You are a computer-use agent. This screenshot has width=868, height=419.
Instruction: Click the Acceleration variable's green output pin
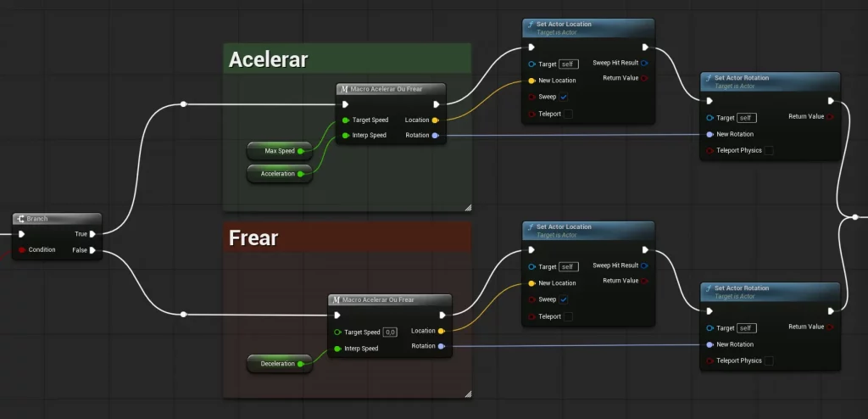[301, 174]
